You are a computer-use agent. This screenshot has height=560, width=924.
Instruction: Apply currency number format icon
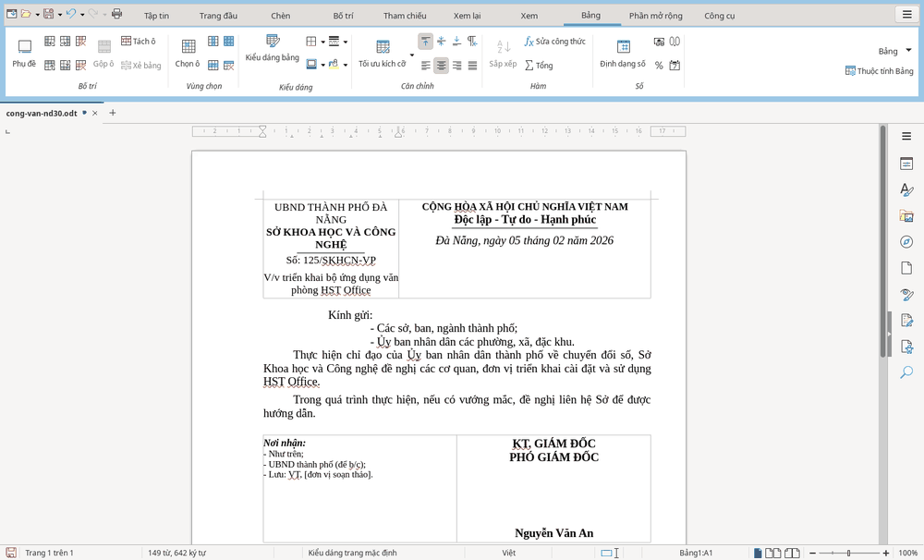click(659, 42)
